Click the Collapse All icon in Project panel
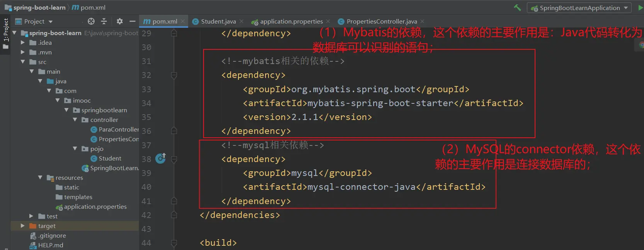 pyautogui.click(x=104, y=21)
